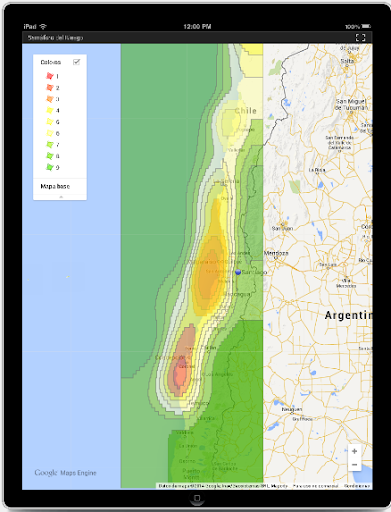Click the green legend icon labeled 8
Image resolution: width=391 pixels, height=512 pixels.
(x=50, y=156)
